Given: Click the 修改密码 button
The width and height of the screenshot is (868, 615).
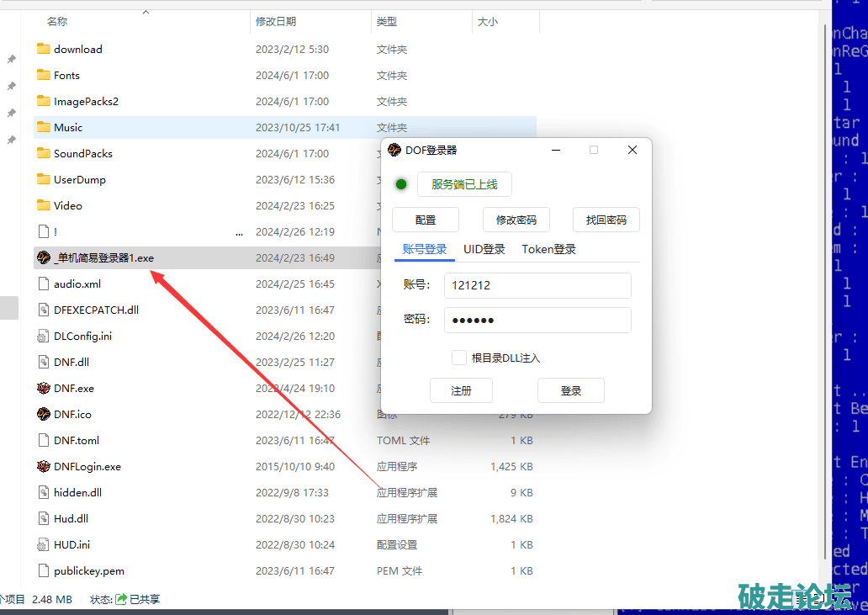Looking at the screenshot, I should (516, 220).
